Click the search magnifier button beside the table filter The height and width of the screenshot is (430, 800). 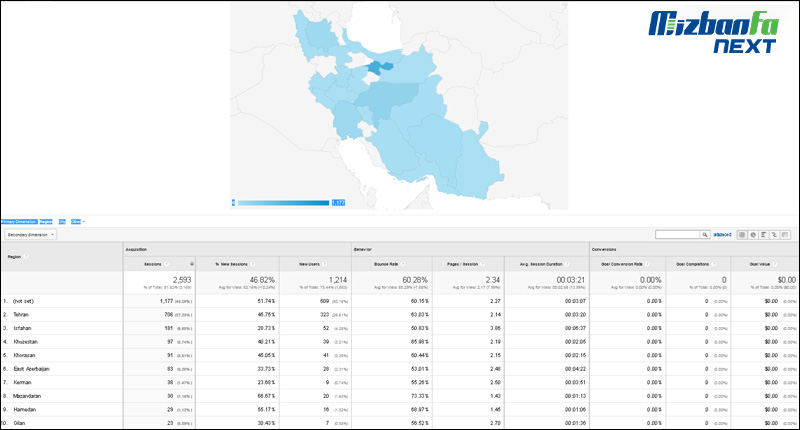pyautogui.click(x=705, y=234)
